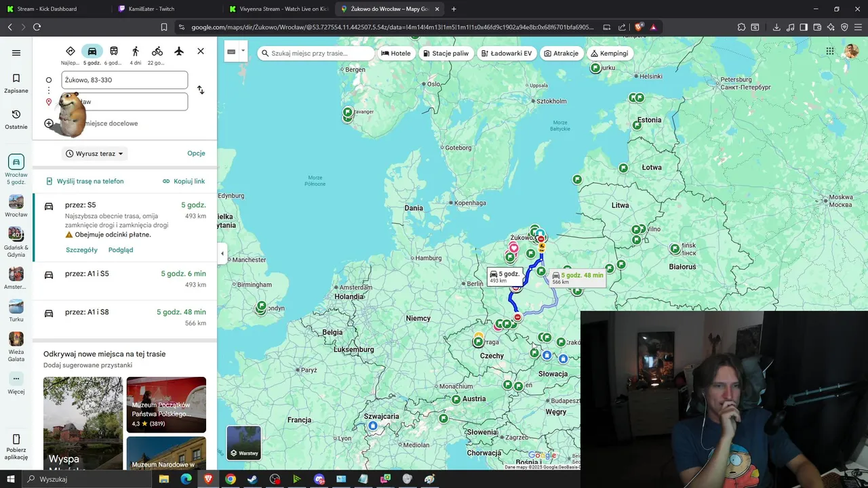Toggle the browser sidebar panel
Viewport: 868px width, 488px height.
coord(804,27)
